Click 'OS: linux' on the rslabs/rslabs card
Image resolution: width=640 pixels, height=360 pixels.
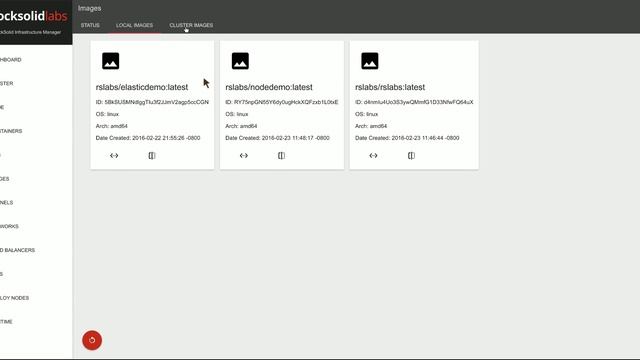[367, 114]
